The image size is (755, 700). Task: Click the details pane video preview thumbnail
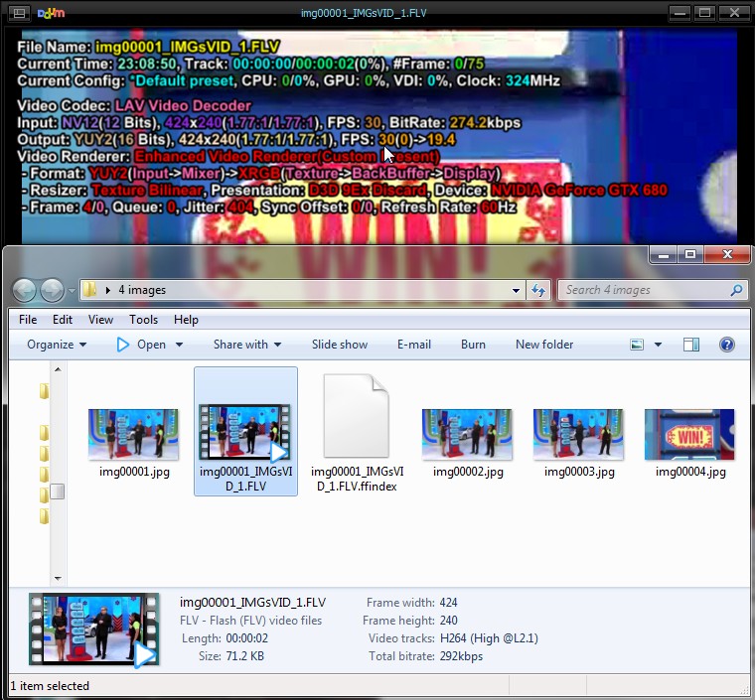click(x=93, y=630)
